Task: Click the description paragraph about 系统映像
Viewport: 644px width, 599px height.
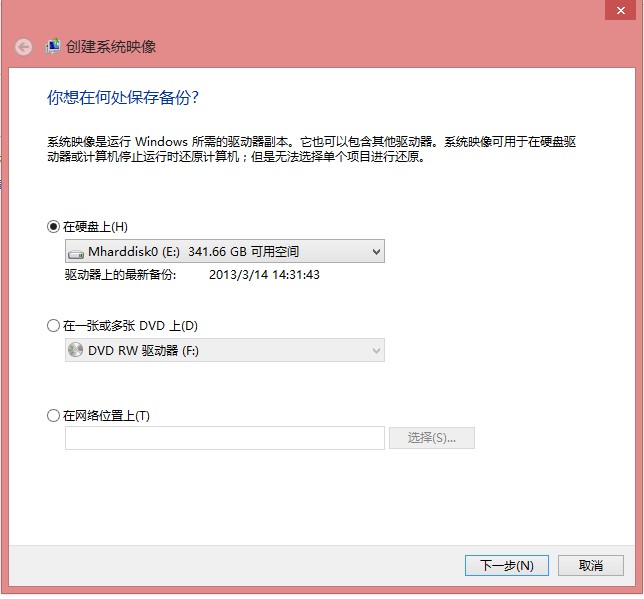Action: 311,149
